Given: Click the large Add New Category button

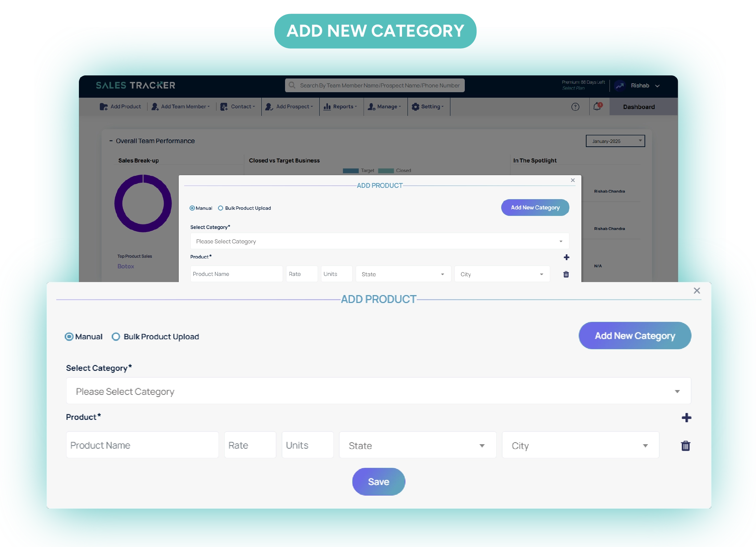Looking at the screenshot, I should [635, 336].
